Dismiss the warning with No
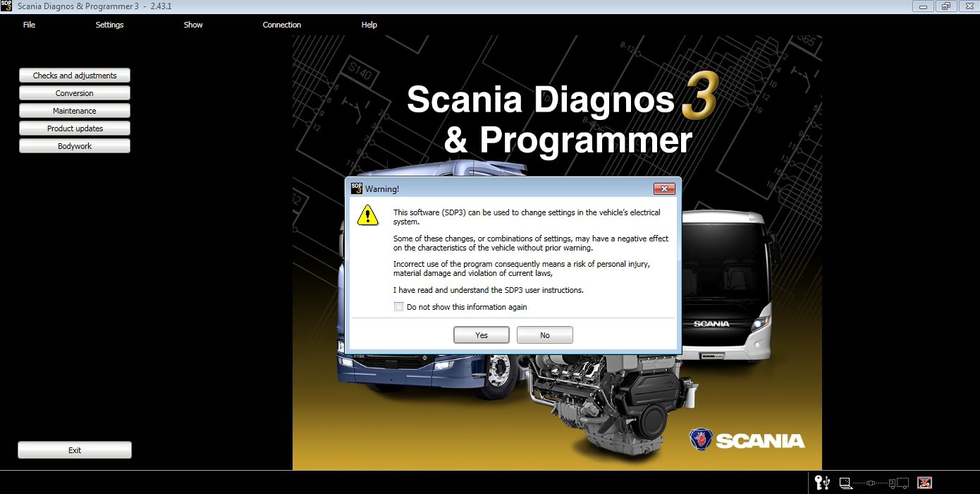Image resolution: width=980 pixels, height=494 pixels. (x=544, y=335)
